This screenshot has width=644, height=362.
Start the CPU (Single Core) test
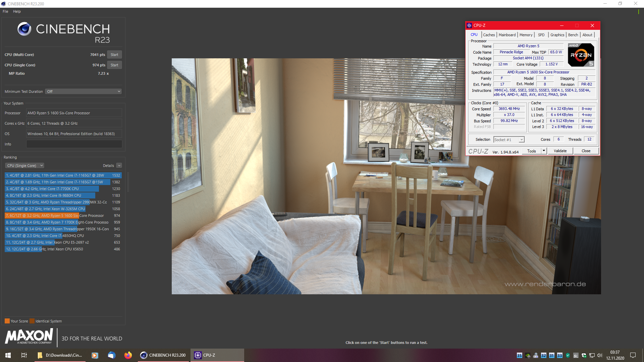114,65
